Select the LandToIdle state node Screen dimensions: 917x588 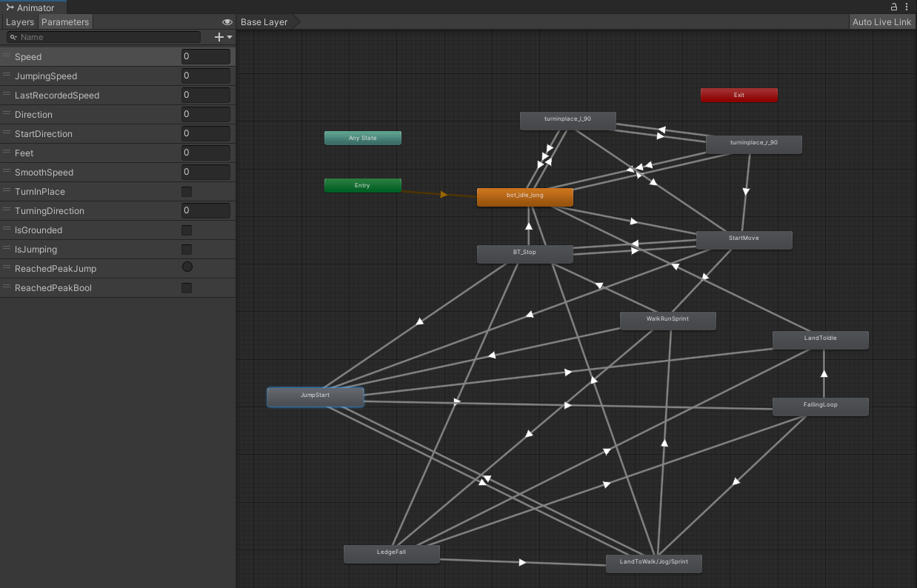click(821, 340)
